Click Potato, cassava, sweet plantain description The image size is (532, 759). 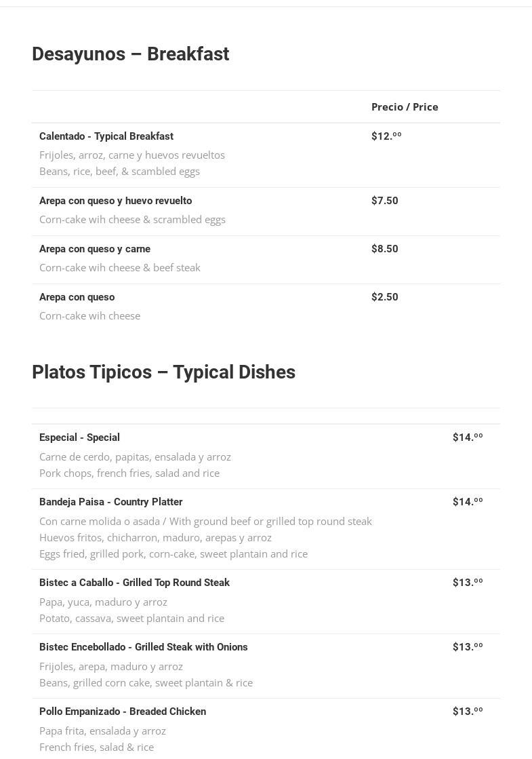pyautogui.click(x=131, y=619)
